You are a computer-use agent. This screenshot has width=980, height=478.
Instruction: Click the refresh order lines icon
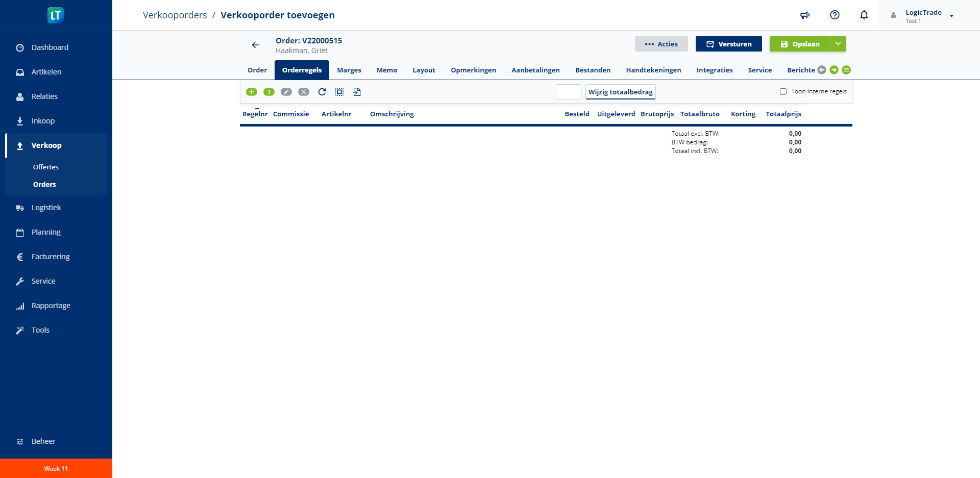tap(322, 92)
